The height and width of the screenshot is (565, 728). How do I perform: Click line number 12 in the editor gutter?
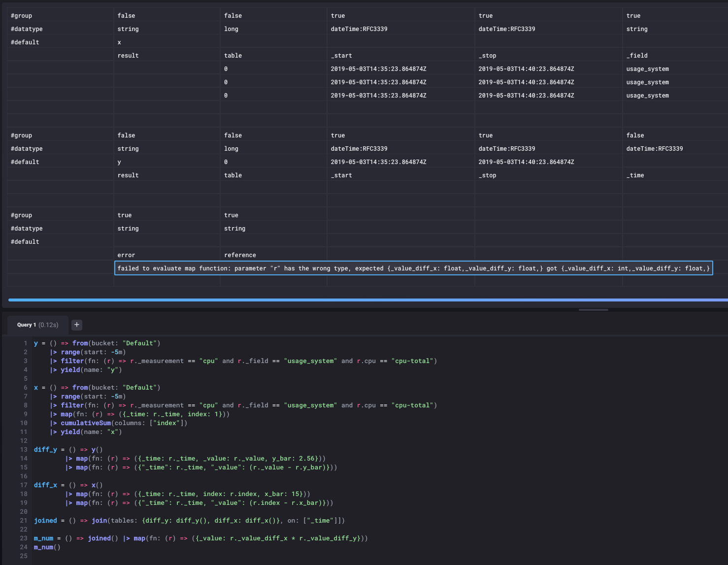[24, 441]
